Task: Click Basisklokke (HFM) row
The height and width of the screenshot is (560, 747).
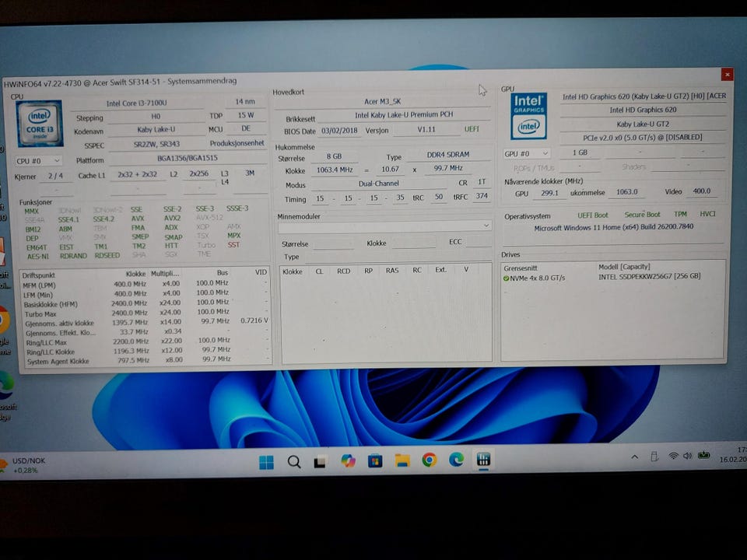Action: 146,303
